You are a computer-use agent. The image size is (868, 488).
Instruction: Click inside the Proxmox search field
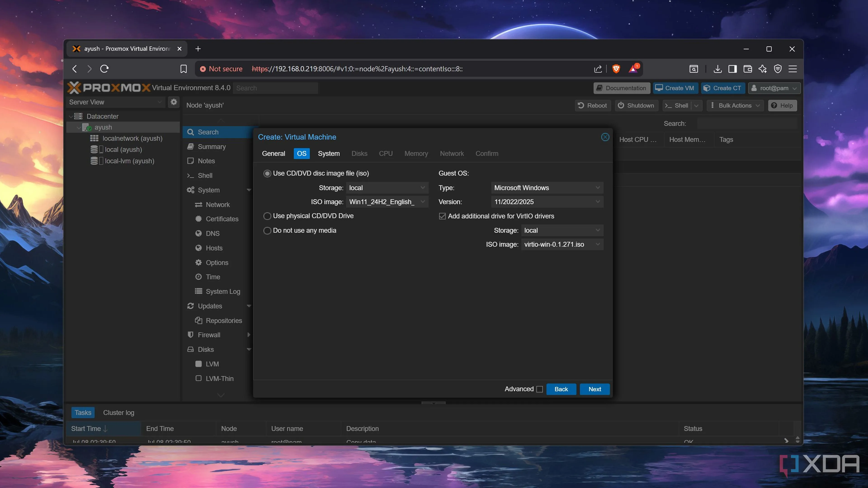[275, 88]
